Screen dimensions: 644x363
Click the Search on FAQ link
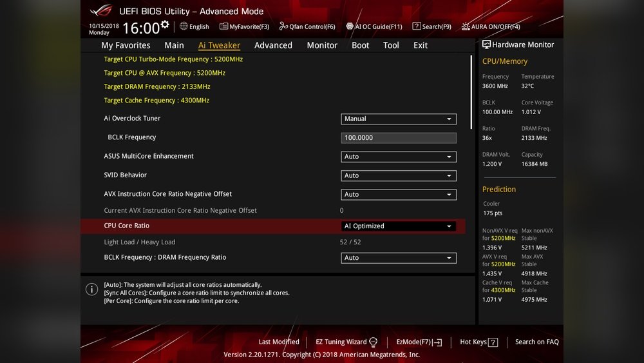(x=536, y=342)
